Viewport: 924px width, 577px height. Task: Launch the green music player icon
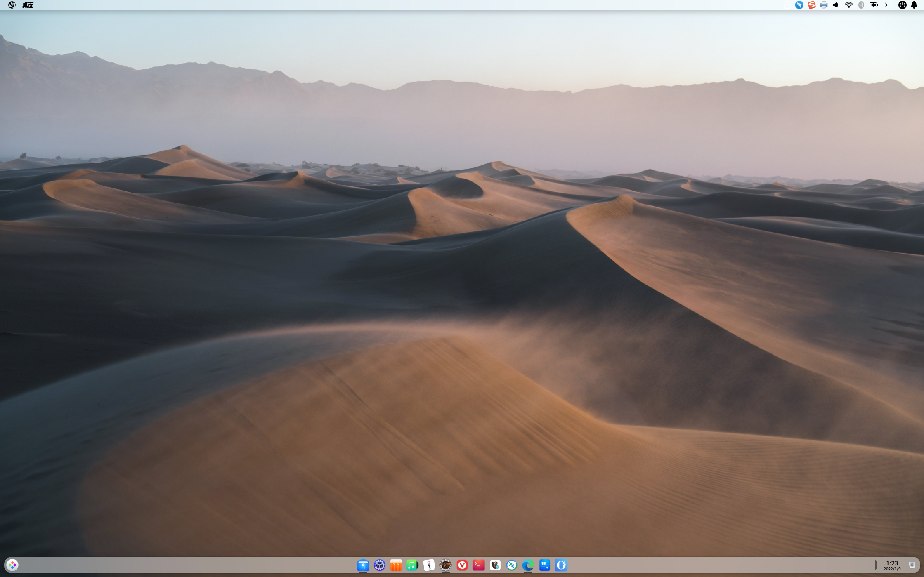pyautogui.click(x=412, y=565)
